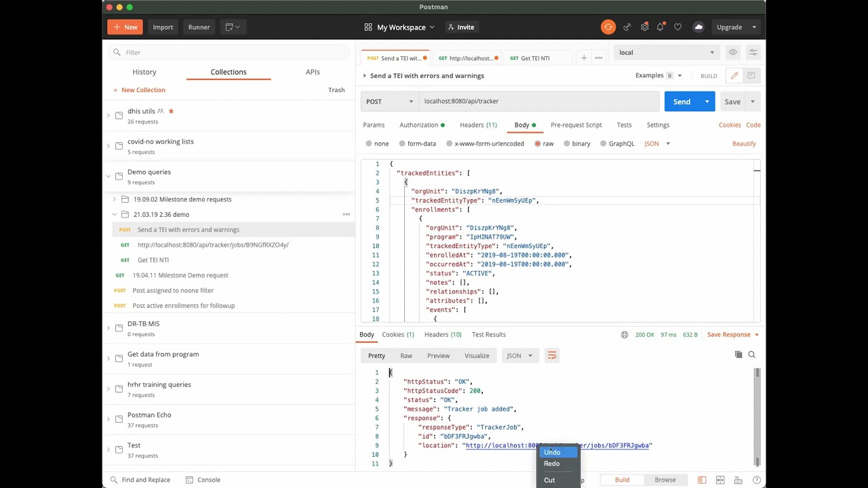
Task: Collapse the Demo queries collection
Action: pyautogui.click(x=108, y=176)
